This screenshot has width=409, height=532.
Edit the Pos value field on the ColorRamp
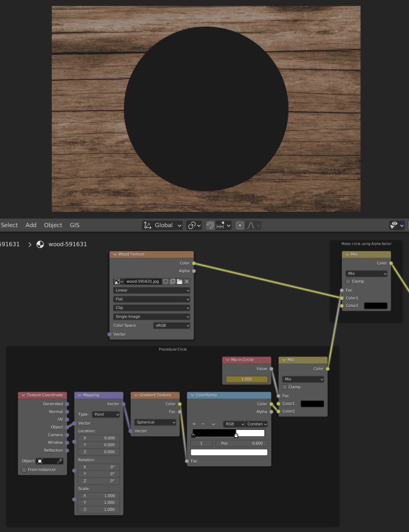(x=240, y=442)
